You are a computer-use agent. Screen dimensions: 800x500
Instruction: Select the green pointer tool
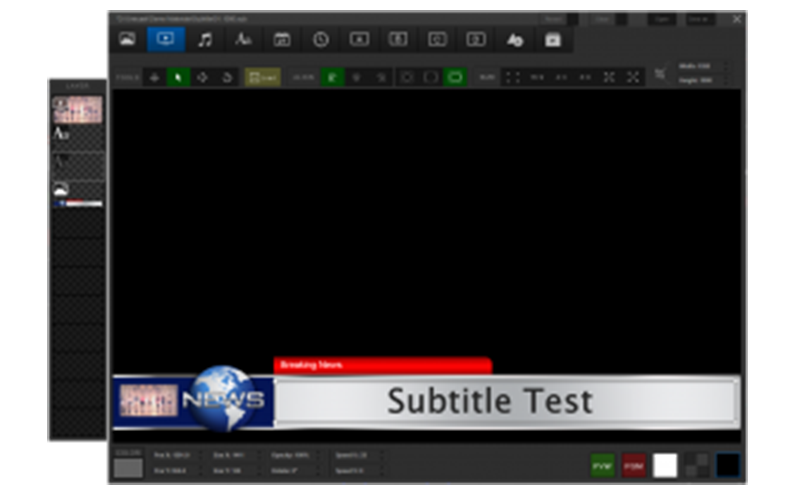178,77
